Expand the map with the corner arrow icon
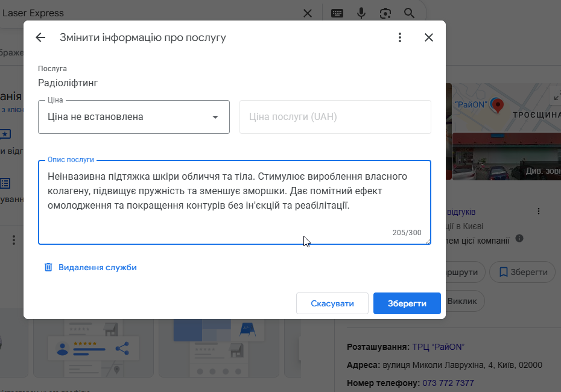The width and height of the screenshot is (561, 392). point(557,96)
